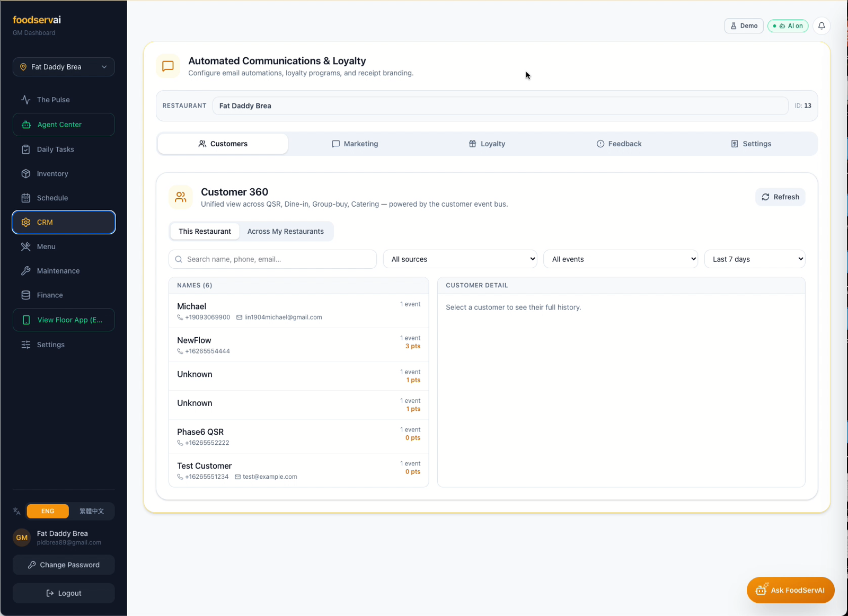Click the Change Password button
Screen dimensions: 848x616
[64, 565]
